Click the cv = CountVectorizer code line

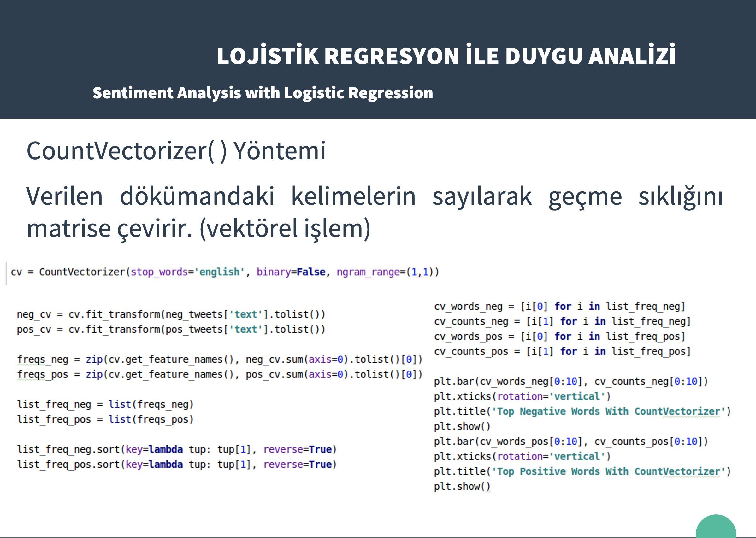point(225,272)
